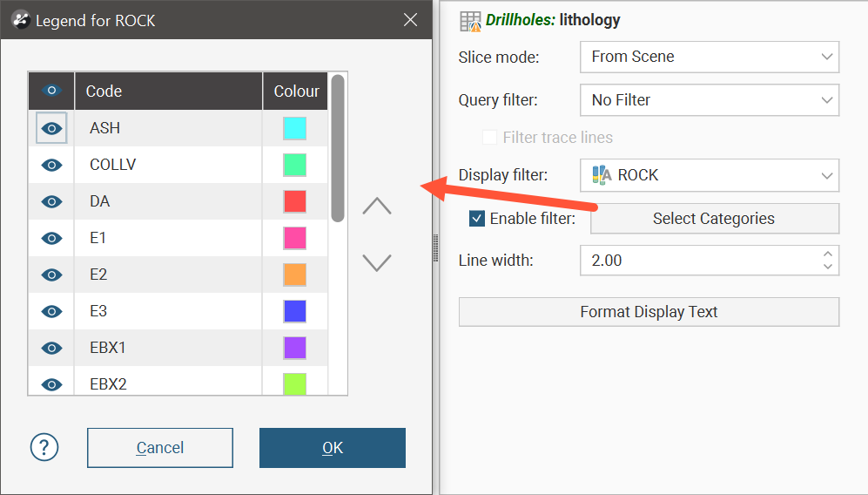Hide the E2 lithology code
The width and height of the screenshot is (868, 495).
[51, 275]
